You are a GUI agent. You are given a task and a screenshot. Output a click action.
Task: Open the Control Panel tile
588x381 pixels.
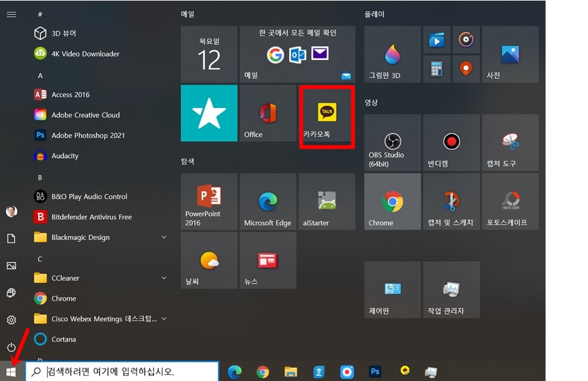coord(392,290)
